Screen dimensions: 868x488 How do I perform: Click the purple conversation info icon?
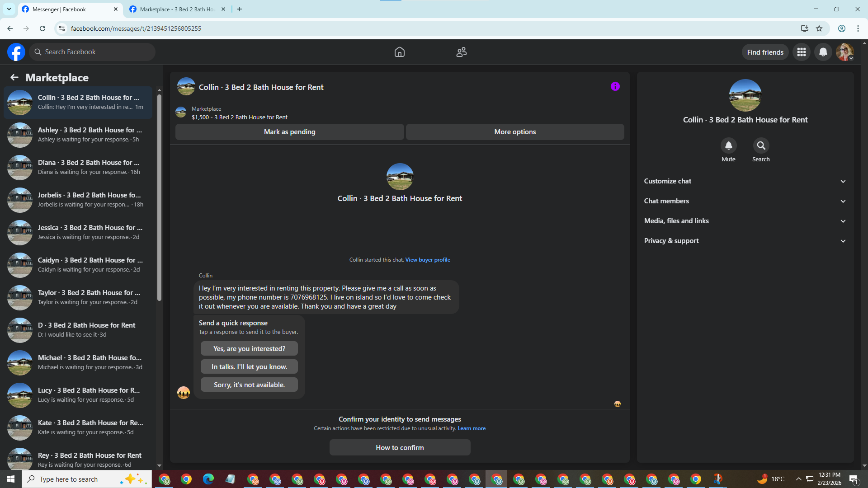coord(615,86)
